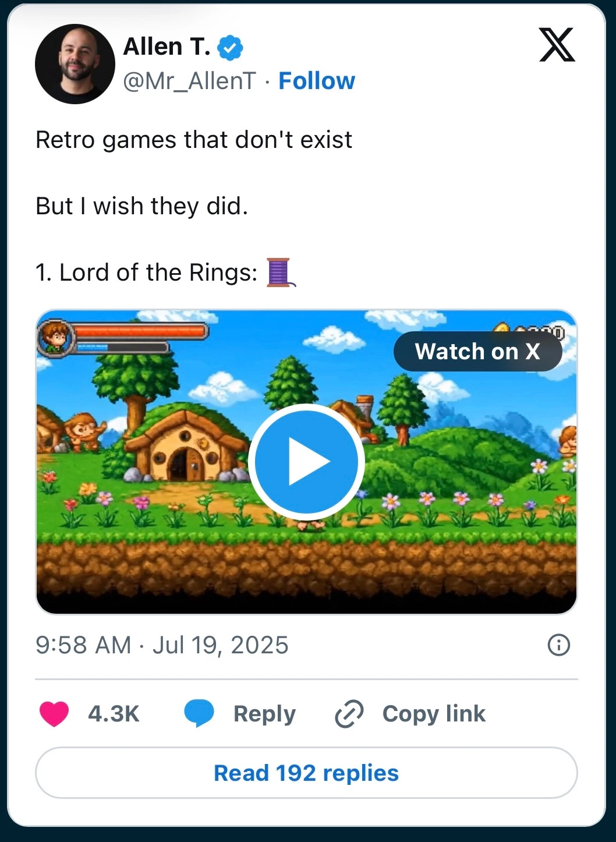
Task: Click the X logo icon
Action: [557, 45]
